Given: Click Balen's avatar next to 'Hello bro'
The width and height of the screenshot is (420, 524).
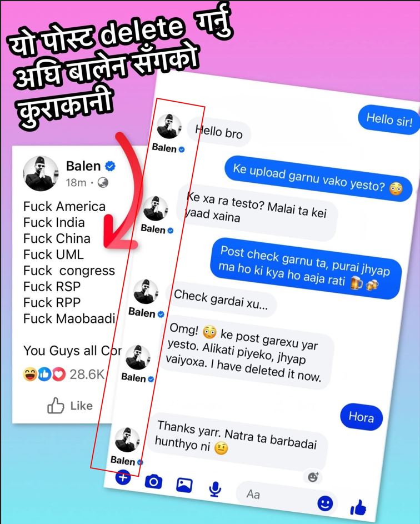Looking at the screenshot, I should click(169, 126).
